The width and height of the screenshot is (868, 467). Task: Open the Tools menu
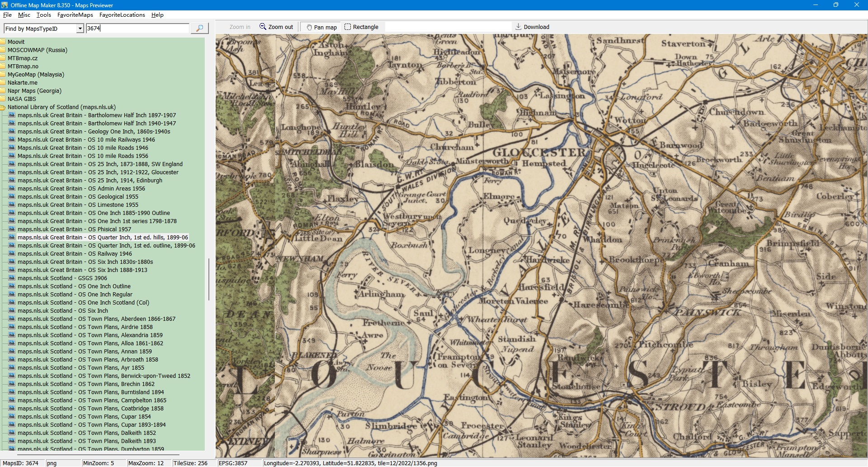44,15
